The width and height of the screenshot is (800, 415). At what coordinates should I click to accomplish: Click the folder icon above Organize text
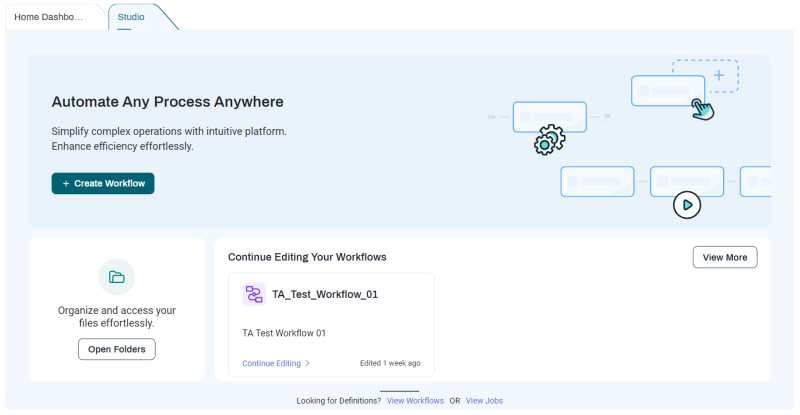[x=117, y=277]
